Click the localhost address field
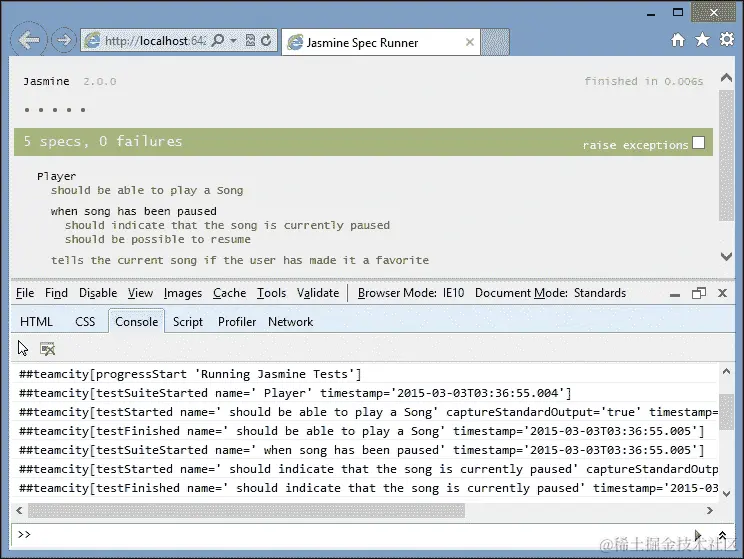The image size is (744, 559). (155, 41)
